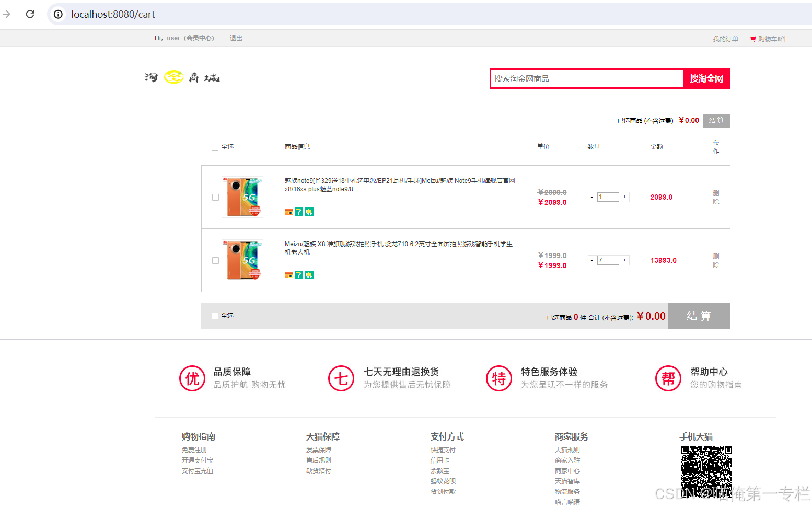Click the red 搜淘金网 search button
The image size is (812, 508).
706,78
